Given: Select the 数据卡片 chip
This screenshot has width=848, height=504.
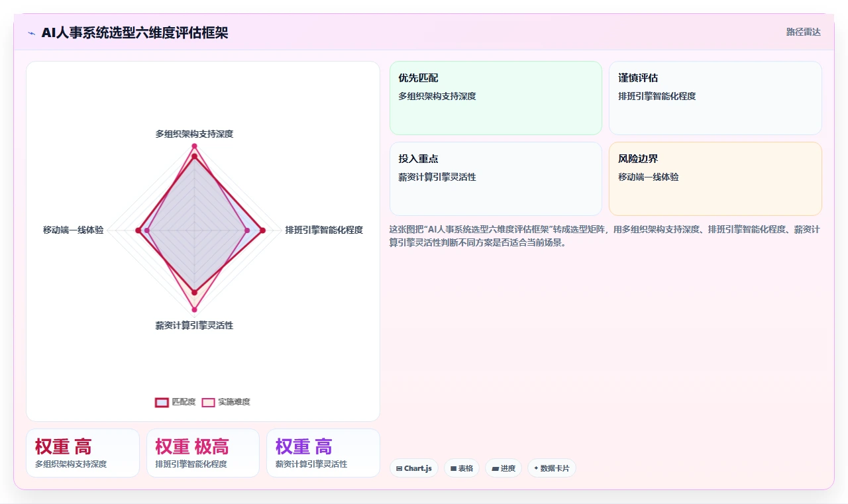Looking at the screenshot, I should point(552,468).
